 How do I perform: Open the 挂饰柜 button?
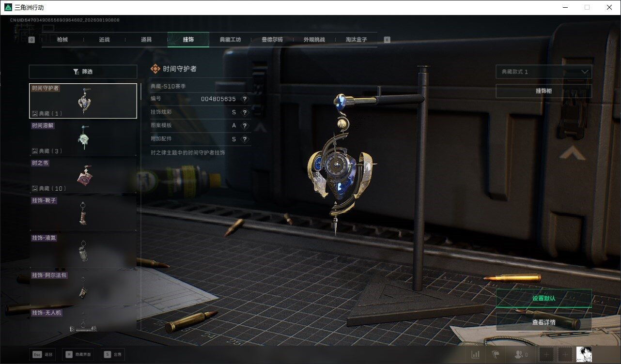[x=543, y=91]
